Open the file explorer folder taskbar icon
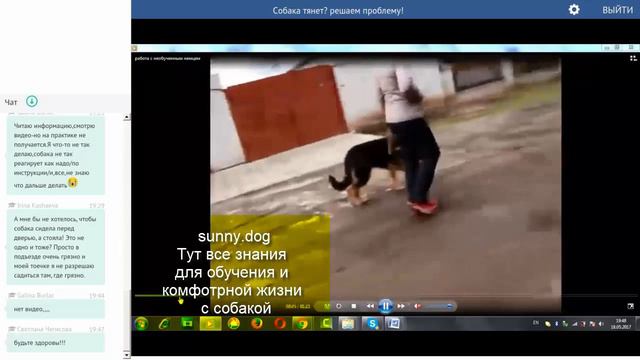 click(x=348, y=324)
